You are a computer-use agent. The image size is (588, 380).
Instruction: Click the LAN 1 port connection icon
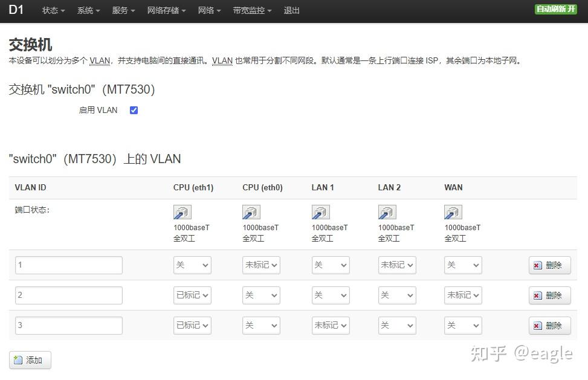pyautogui.click(x=320, y=212)
